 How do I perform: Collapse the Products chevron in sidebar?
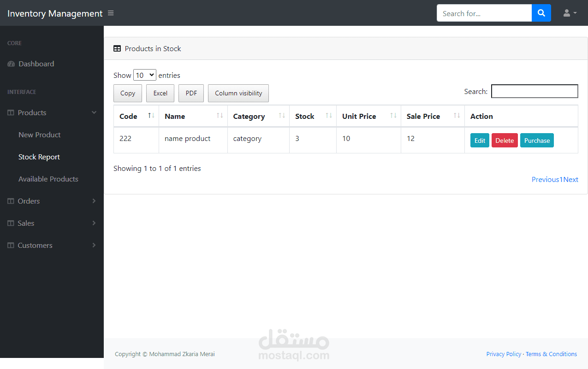(94, 113)
